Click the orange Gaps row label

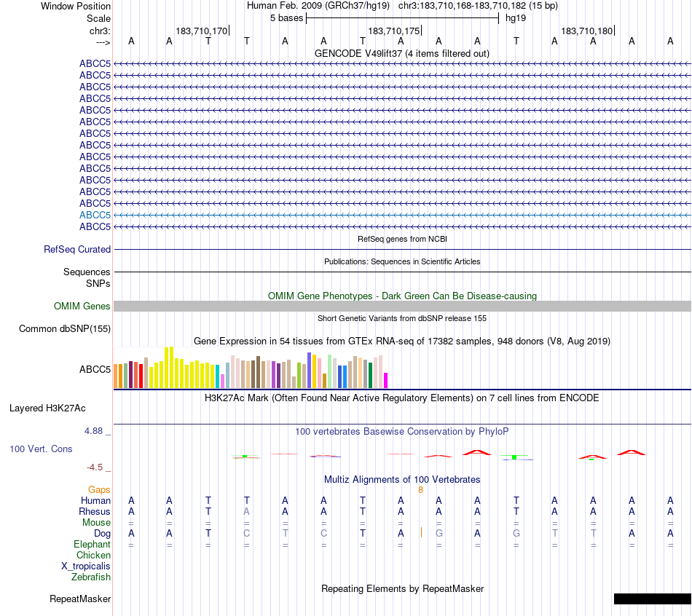(99, 490)
